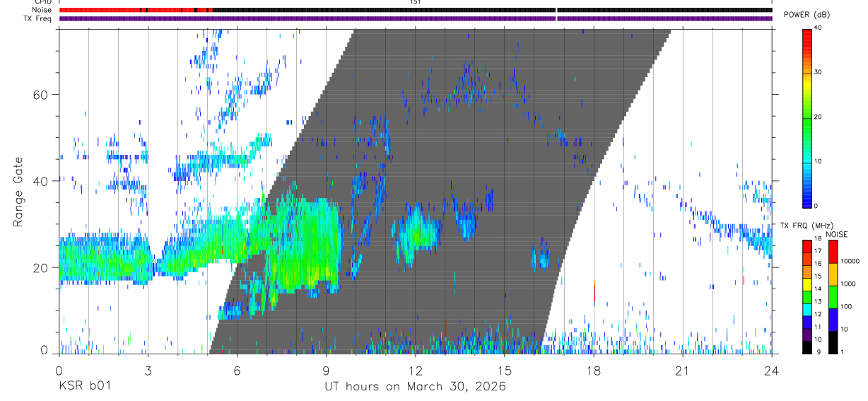Click the 'Range Gate' y-axis label

(x=18, y=192)
